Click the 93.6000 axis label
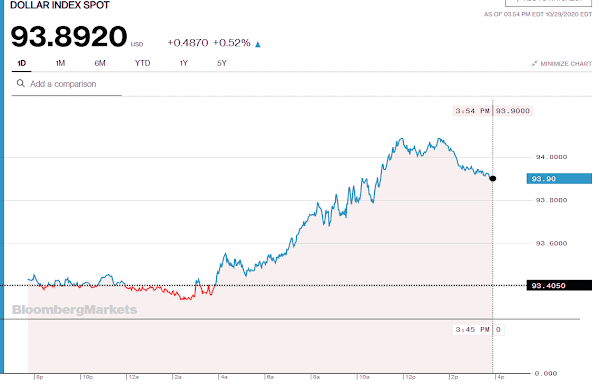This screenshot has width=600, height=385. click(551, 243)
